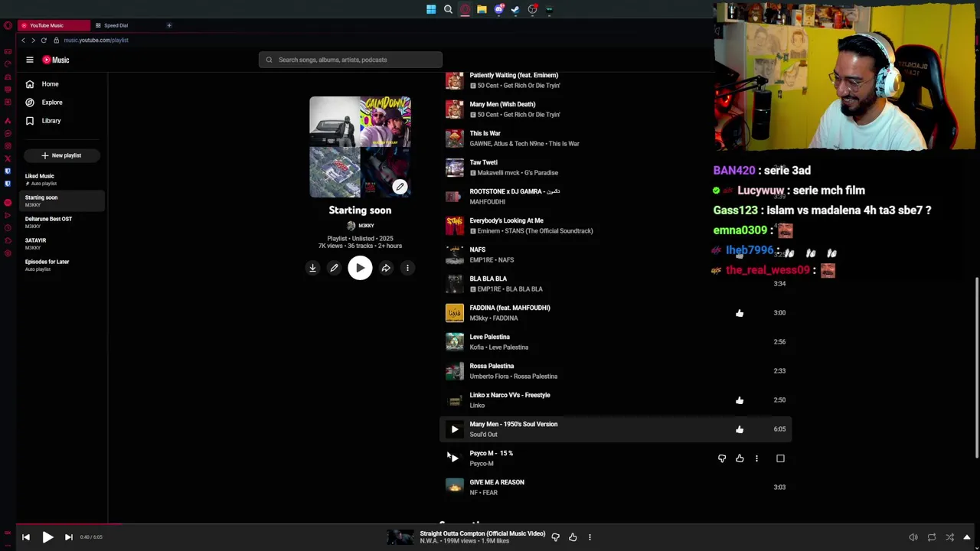Image resolution: width=980 pixels, height=551 pixels.
Task: Open Windows taskbar search
Action: pos(448,9)
